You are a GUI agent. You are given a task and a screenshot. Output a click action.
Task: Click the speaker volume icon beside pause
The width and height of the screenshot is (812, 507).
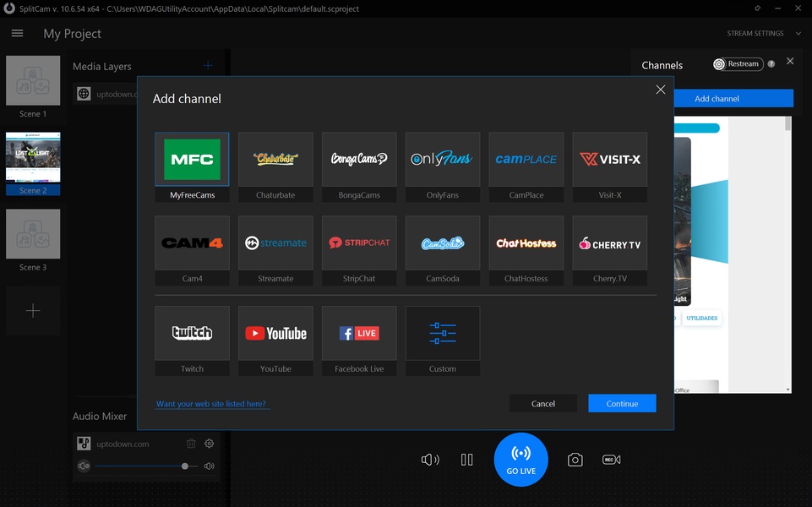(430, 460)
